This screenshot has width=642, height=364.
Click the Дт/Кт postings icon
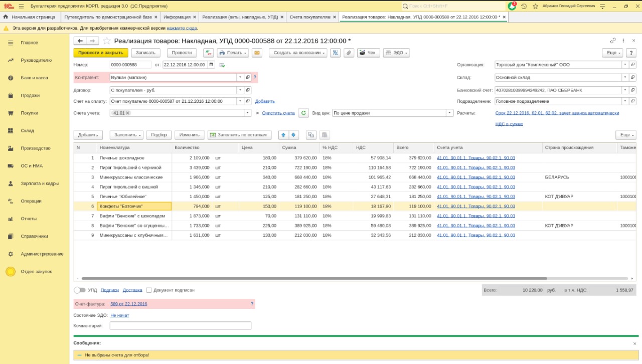click(x=208, y=53)
